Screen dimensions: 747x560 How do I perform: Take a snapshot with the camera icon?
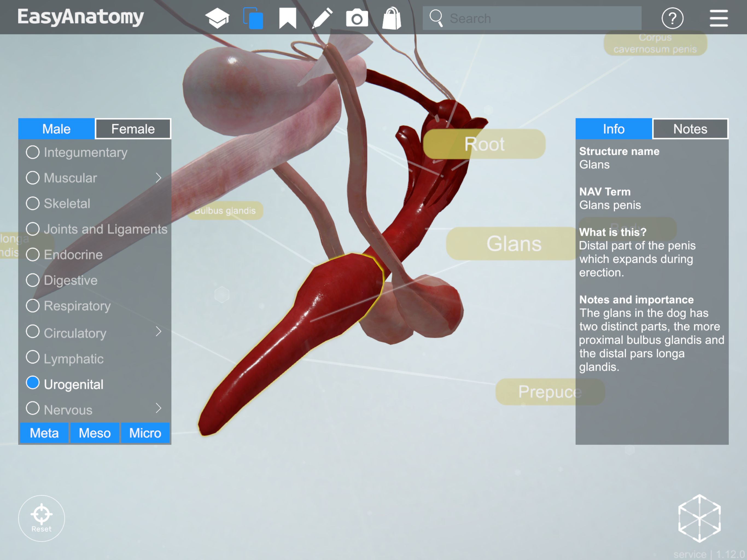tap(357, 18)
